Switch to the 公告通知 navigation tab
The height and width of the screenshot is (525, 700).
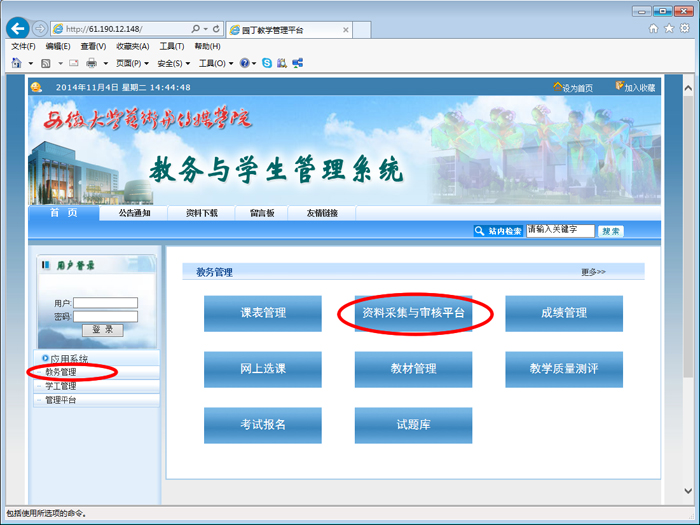(135, 213)
